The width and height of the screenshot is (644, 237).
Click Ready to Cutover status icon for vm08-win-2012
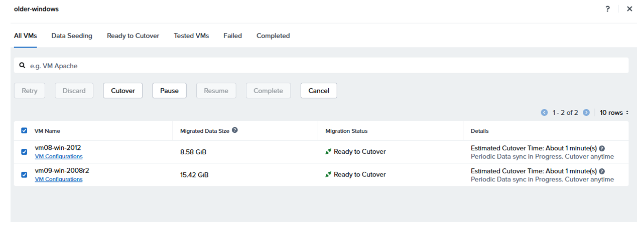pos(328,152)
